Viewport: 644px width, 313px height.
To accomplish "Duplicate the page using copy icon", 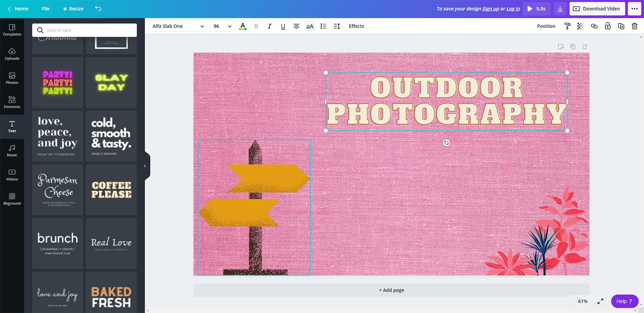I will [x=573, y=47].
